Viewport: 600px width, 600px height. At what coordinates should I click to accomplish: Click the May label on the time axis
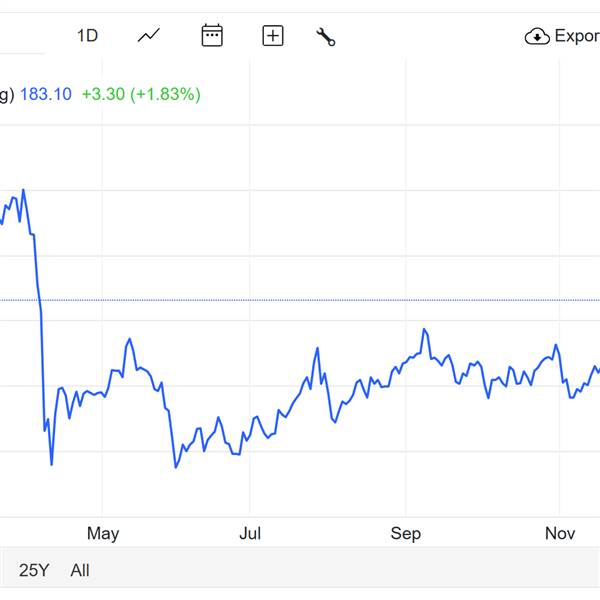[x=103, y=533]
